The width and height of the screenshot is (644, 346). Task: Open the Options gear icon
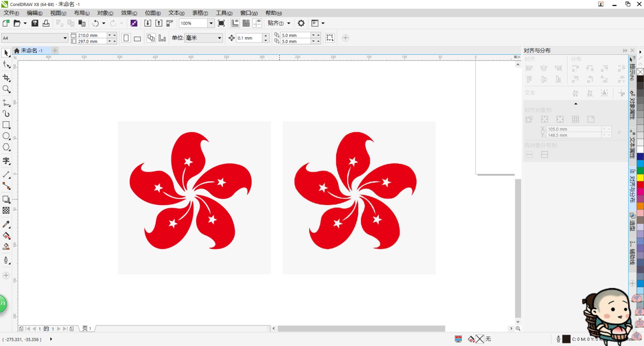[x=301, y=23]
